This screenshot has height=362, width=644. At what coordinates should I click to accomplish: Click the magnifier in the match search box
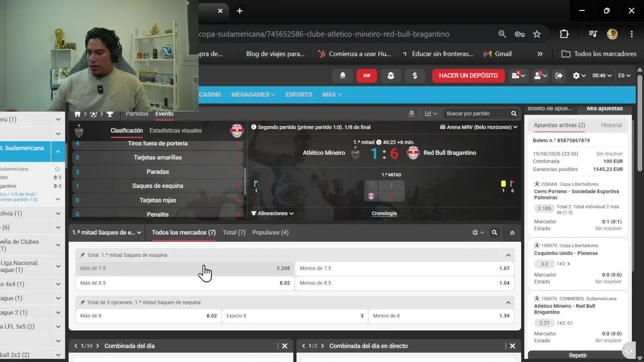point(514,114)
